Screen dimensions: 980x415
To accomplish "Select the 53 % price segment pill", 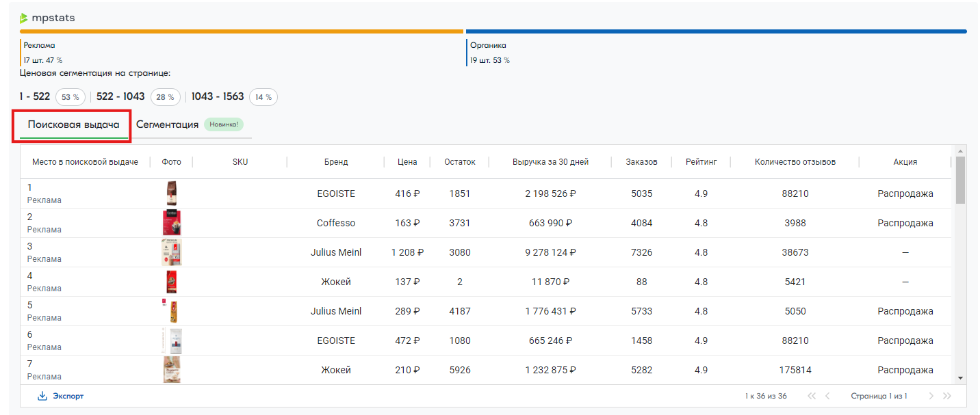I will pos(70,97).
